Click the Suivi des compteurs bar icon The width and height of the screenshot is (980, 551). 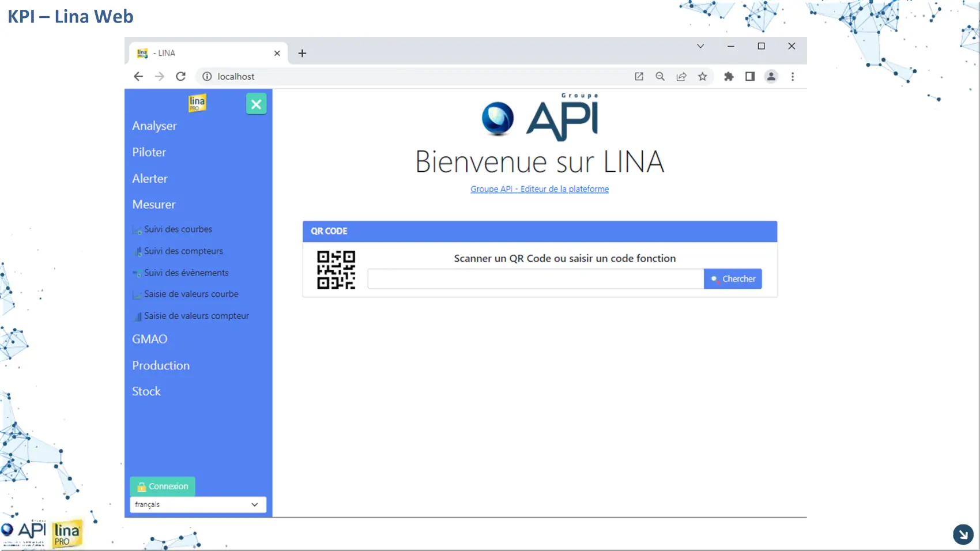138,252
